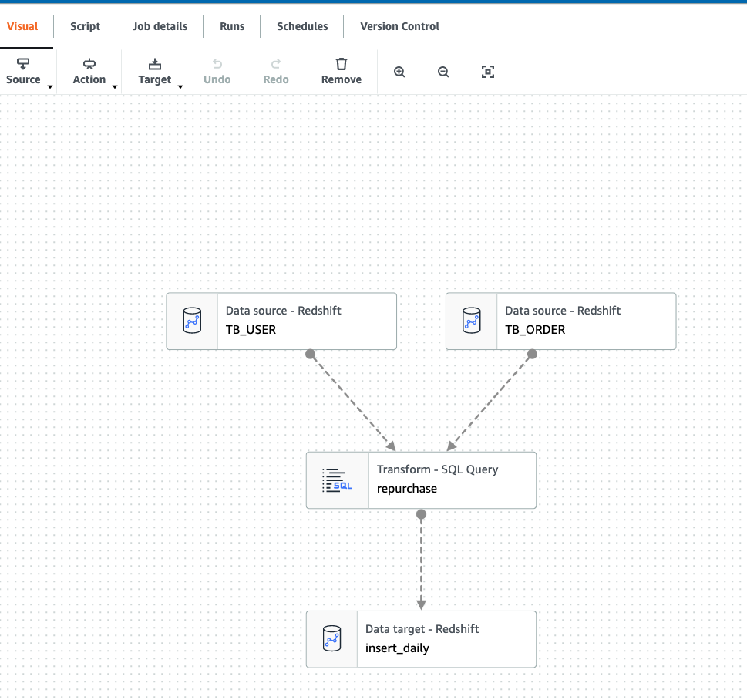
Task: Click the Remove trash icon in the toolbar
Action: [x=341, y=66]
